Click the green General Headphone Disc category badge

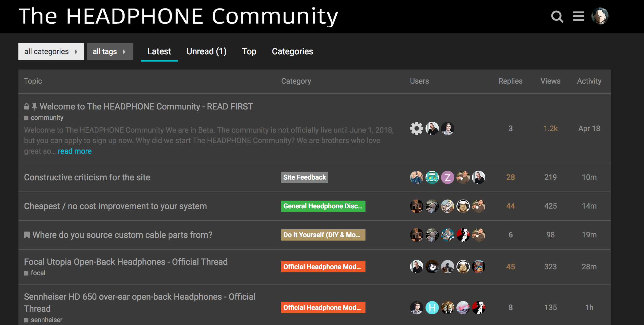[323, 206]
